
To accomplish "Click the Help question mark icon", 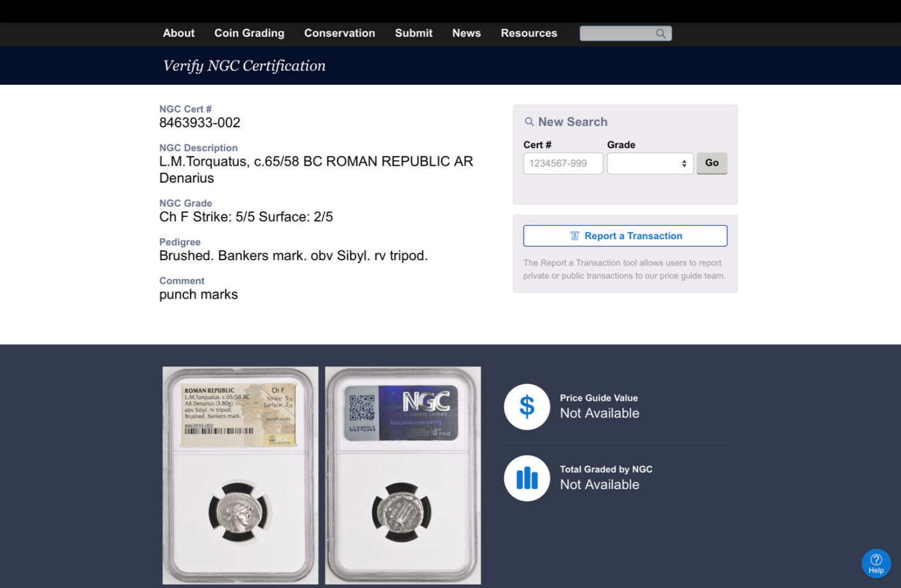I will click(876, 560).
